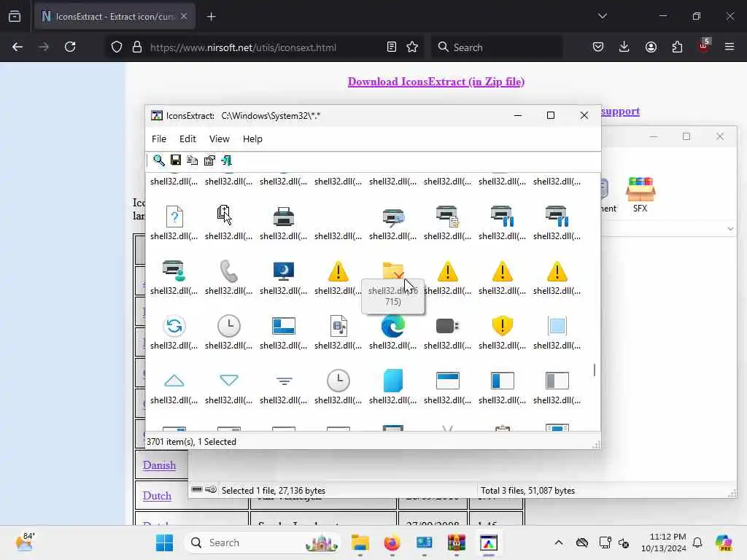The height and width of the screenshot is (560, 747).
Task: Open the Firefox hamburger application menu
Action: click(729, 47)
